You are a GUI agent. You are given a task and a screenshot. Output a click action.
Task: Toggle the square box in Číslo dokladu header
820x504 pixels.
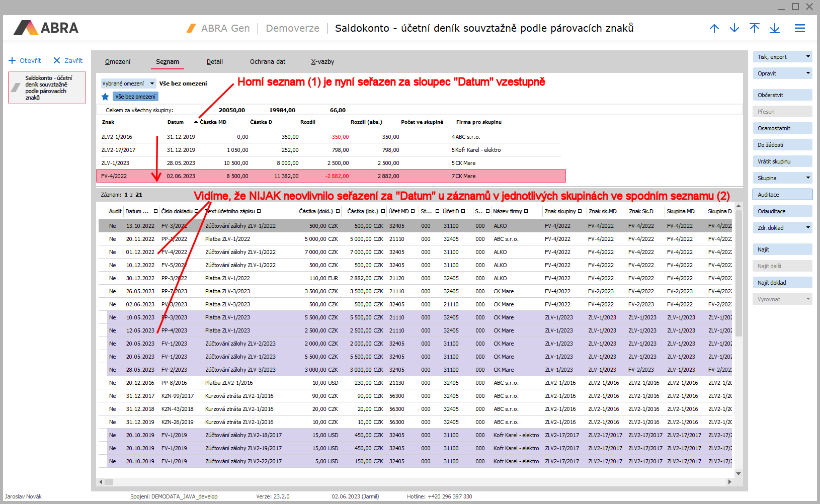coord(196,211)
